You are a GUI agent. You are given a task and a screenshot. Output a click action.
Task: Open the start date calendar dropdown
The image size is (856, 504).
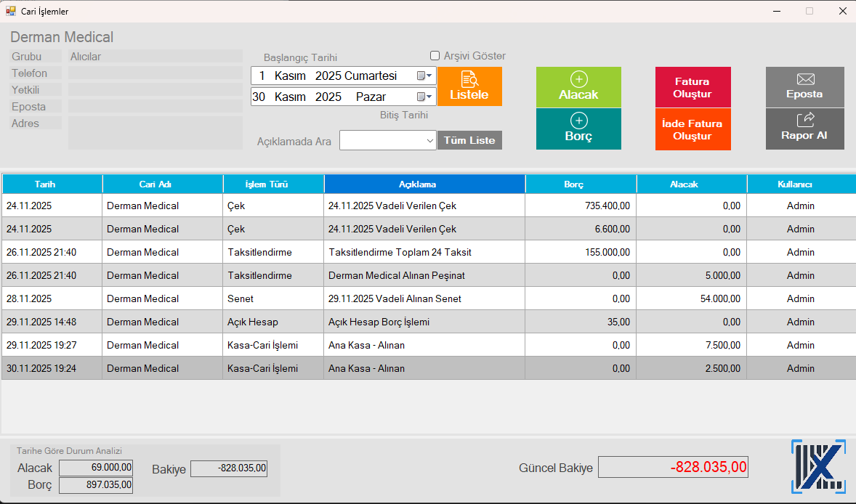424,76
